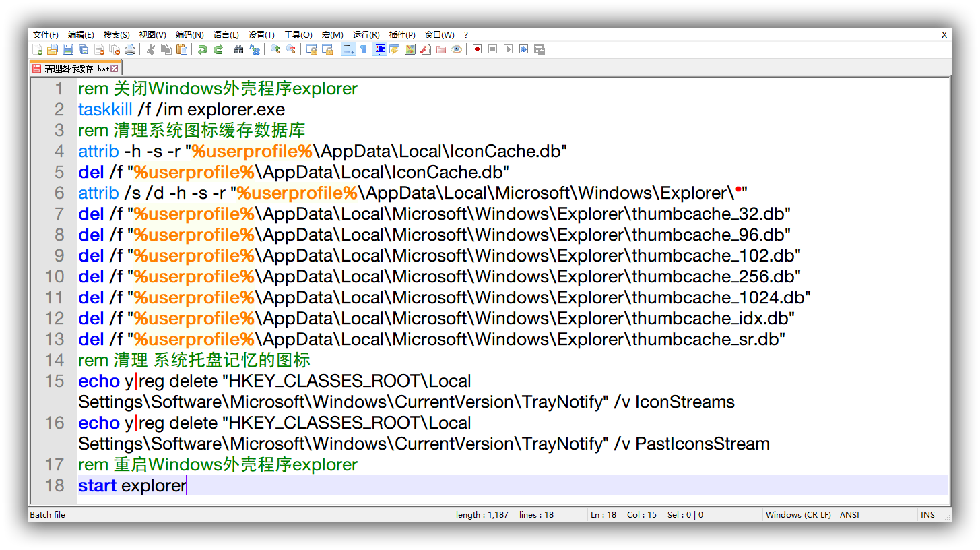Undo the last edit with green arrow
980x550 pixels.
tap(202, 49)
